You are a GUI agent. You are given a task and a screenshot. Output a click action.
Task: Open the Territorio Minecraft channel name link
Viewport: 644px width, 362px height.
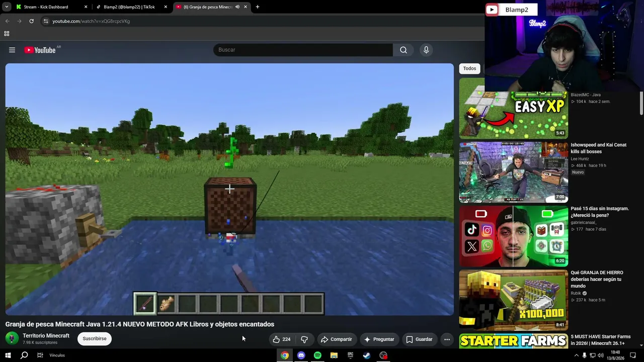click(46, 335)
